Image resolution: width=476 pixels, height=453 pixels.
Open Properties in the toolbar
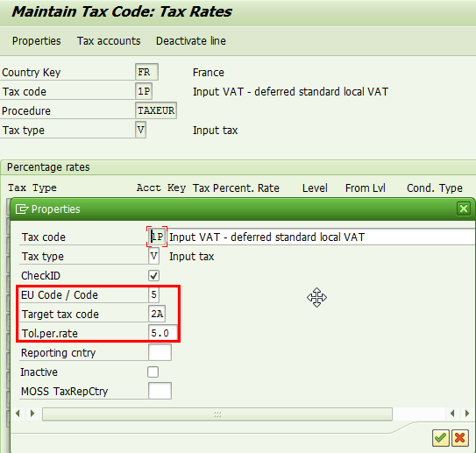(37, 41)
